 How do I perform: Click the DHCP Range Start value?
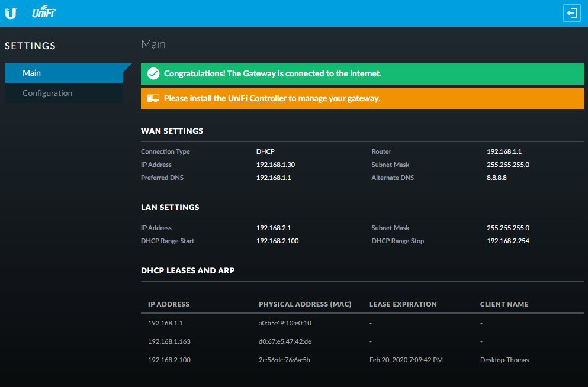pos(277,241)
